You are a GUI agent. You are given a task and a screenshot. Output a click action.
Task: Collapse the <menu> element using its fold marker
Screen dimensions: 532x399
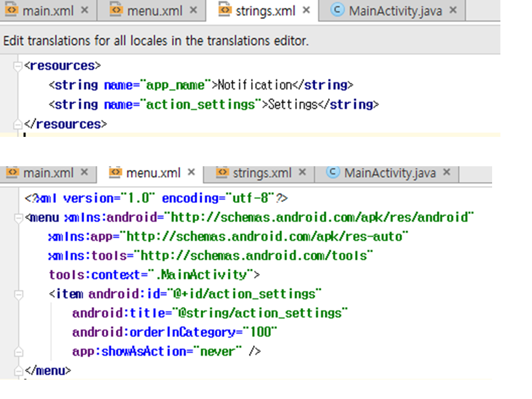click(18, 217)
